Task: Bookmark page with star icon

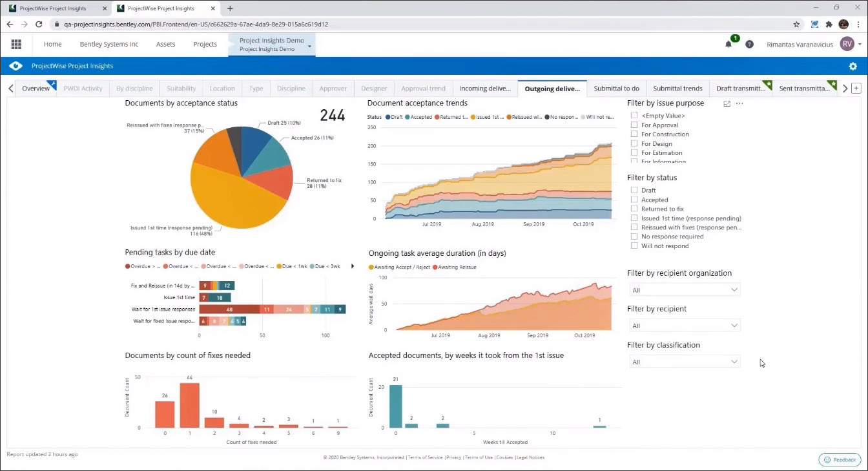Action: click(x=796, y=25)
